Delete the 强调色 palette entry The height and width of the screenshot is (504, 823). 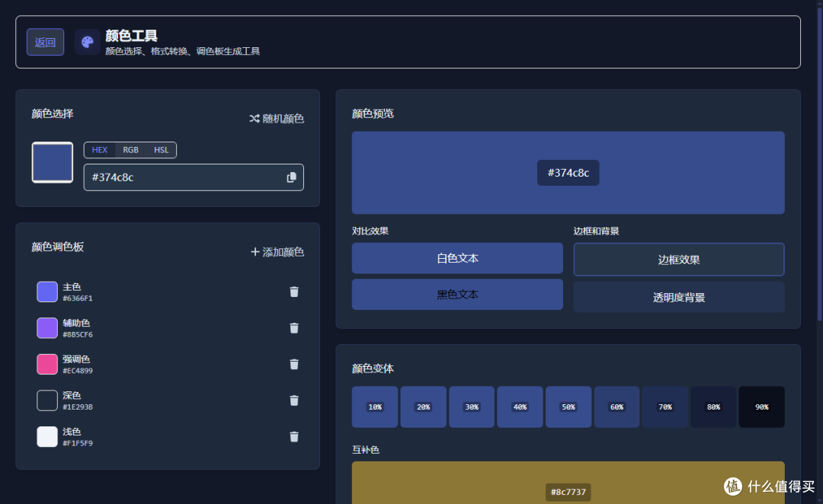coord(294,364)
